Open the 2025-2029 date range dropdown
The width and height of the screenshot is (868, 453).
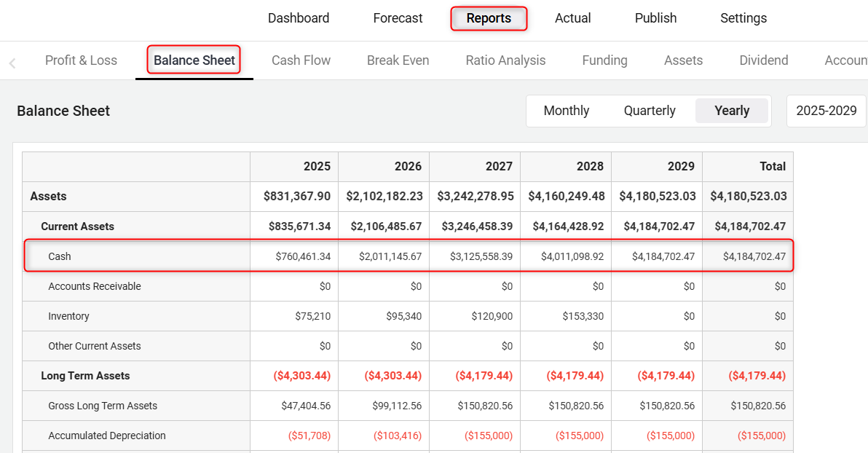tap(826, 111)
